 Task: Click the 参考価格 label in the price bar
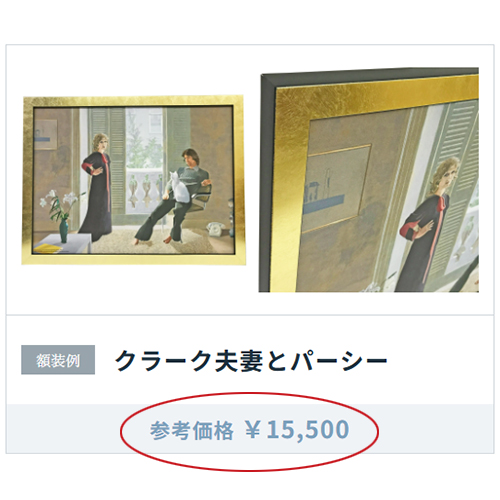[x=192, y=430]
